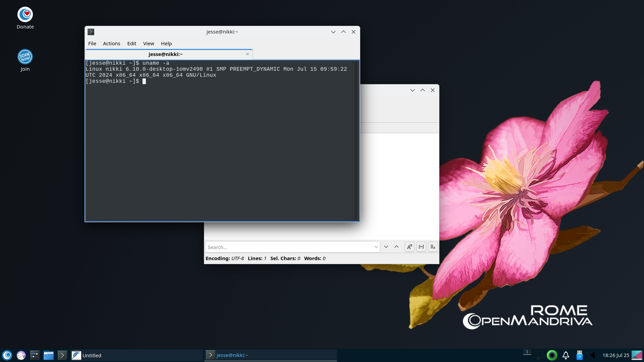Close the terminal window

pos(354,32)
